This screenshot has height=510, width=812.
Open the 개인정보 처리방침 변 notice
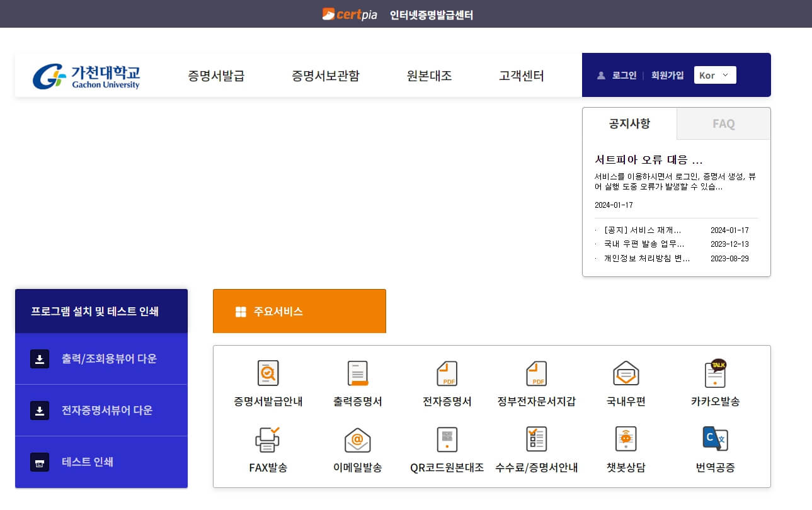647,259
